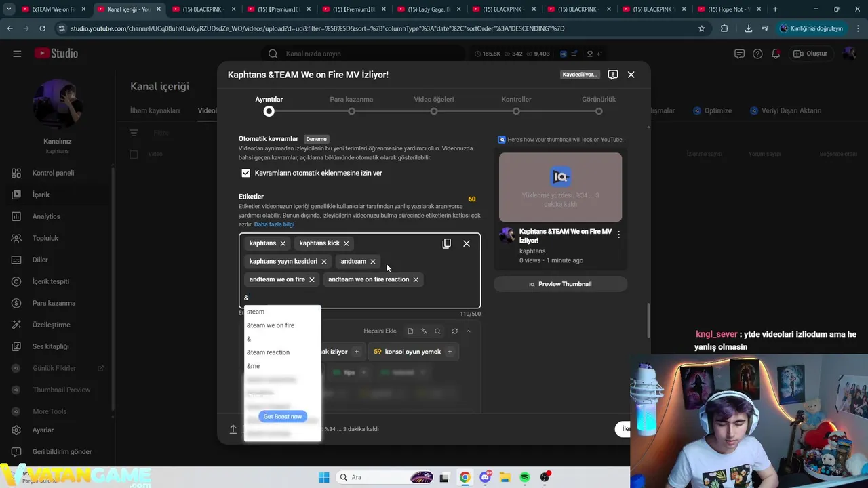Translate suggested tags with translate icon
This screenshot has width=868, height=488.
(424, 331)
